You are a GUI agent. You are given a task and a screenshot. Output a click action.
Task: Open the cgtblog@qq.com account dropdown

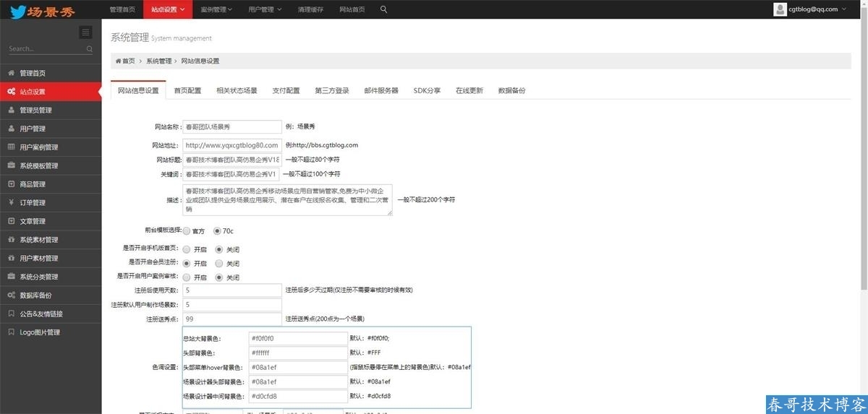point(817,9)
